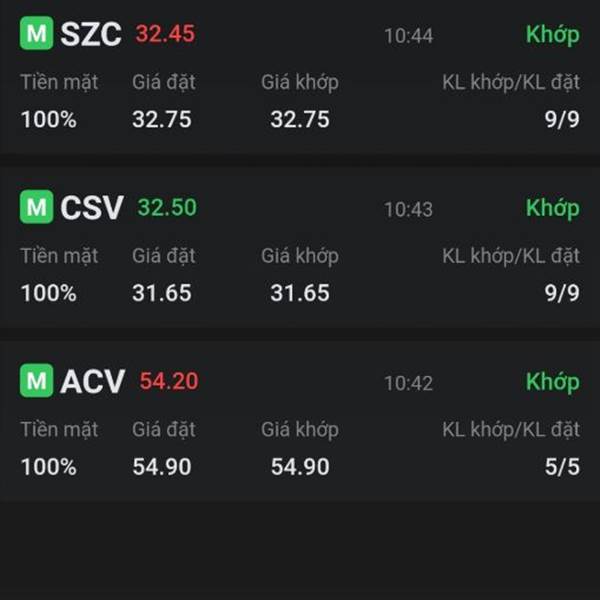Click the 10:44 timestamp of SZC order
This screenshot has width=600, height=600.
(408, 36)
